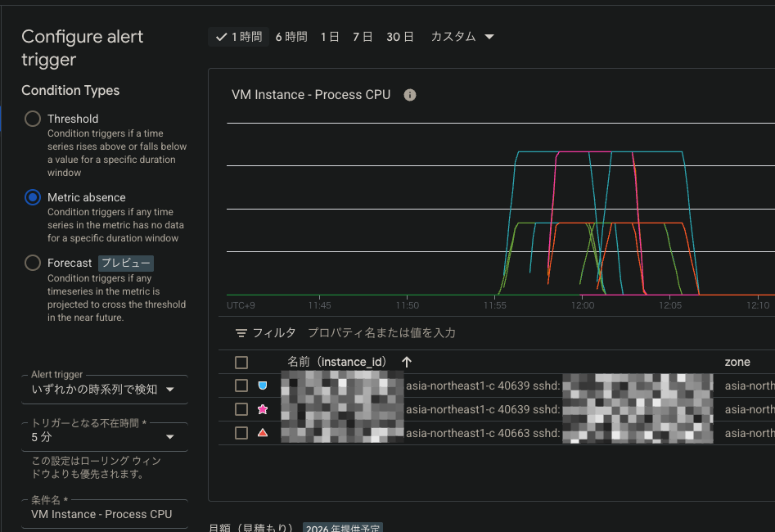Choose the Forecast condition type
This screenshot has width=775, height=532.
click(x=33, y=263)
